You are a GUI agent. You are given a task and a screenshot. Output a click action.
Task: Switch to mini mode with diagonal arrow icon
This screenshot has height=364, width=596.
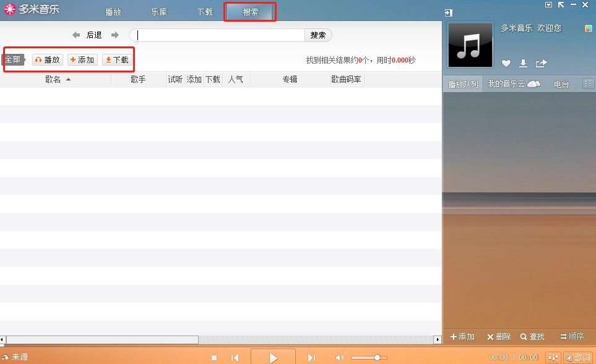pyautogui.click(x=561, y=5)
